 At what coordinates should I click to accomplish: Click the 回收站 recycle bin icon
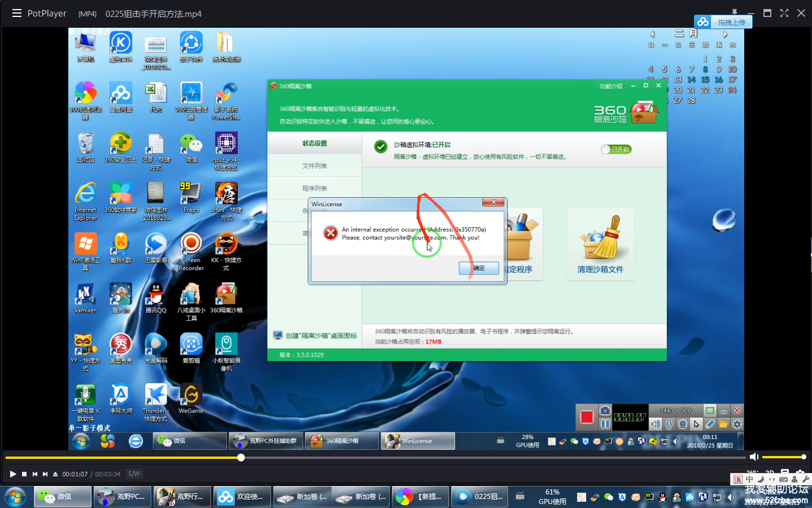click(85, 147)
